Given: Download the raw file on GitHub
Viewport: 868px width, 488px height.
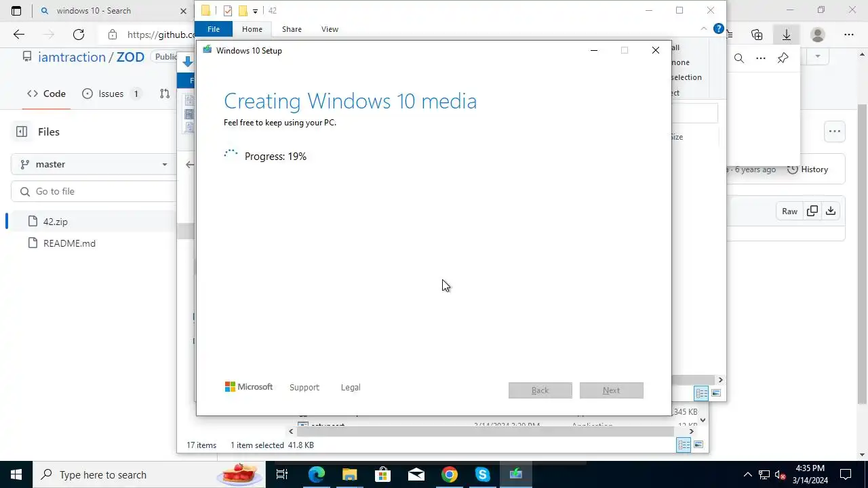Looking at the screenshot, I should click(830, 211).
